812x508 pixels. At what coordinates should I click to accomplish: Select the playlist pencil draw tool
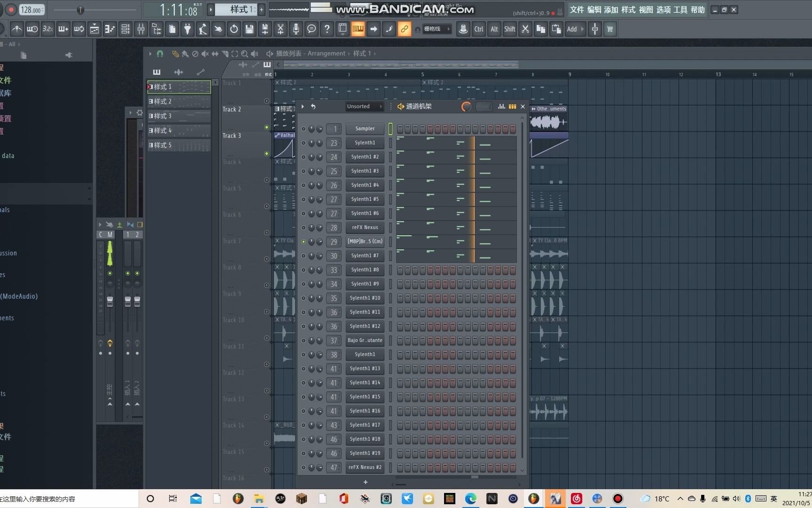[x=175, y=54]
